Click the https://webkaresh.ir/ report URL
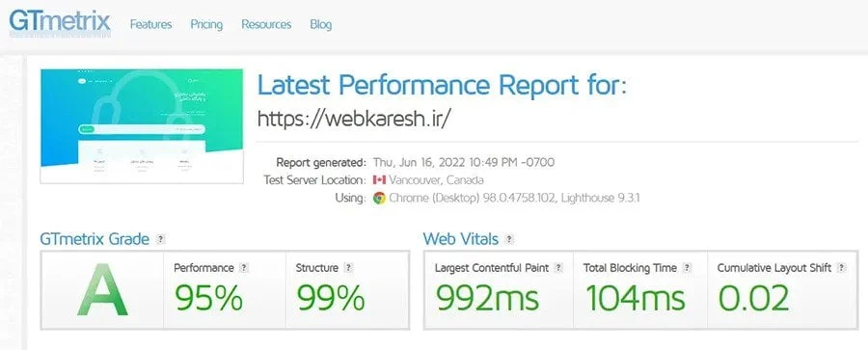Viewport: 868px width, 350px height. coord(351,118)
